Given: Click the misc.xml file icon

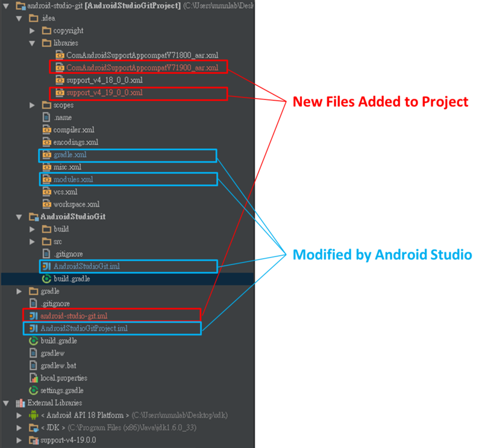Looking at the screenshot, I should [47, 167].
